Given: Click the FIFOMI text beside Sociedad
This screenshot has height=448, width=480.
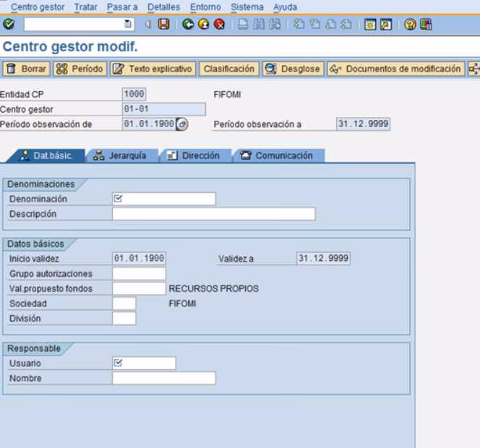Looking at the screenshot, I should [x=182, y=303].
